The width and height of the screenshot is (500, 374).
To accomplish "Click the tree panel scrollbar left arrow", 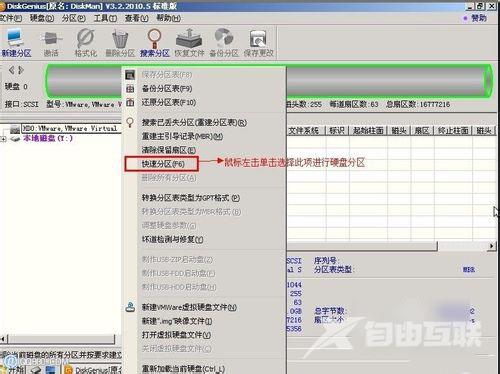I will tap(3, 339).
